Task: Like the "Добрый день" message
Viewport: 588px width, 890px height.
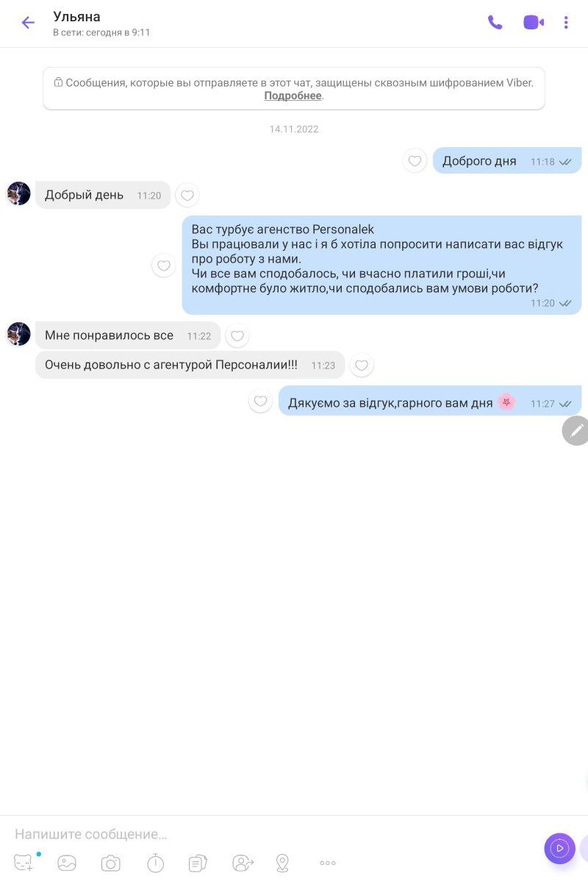Action: [187, 195]
